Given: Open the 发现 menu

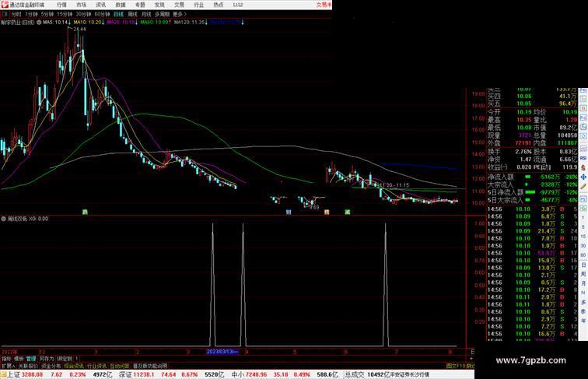Looking at the screenshot, I should click(x=159, y=5).
